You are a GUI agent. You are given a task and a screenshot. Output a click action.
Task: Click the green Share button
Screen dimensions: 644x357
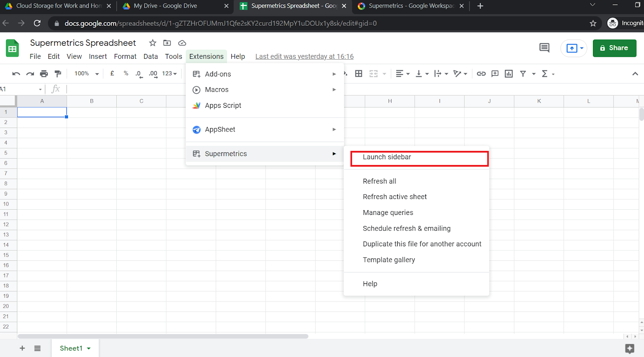click(x=614, y=48)
